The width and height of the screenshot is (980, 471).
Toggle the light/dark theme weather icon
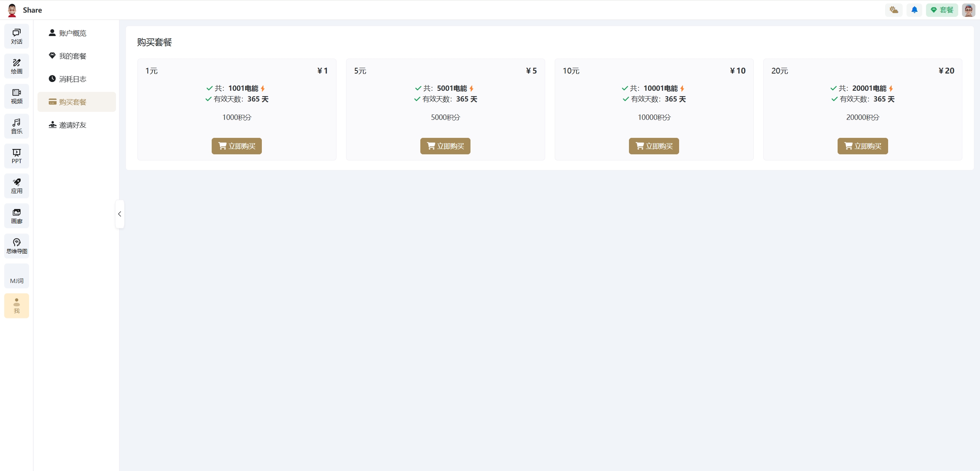pyautogui.click(x=893, y=10)
